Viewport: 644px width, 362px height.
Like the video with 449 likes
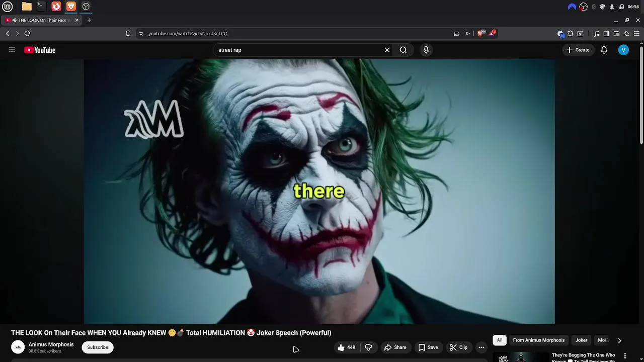[347, 347]
